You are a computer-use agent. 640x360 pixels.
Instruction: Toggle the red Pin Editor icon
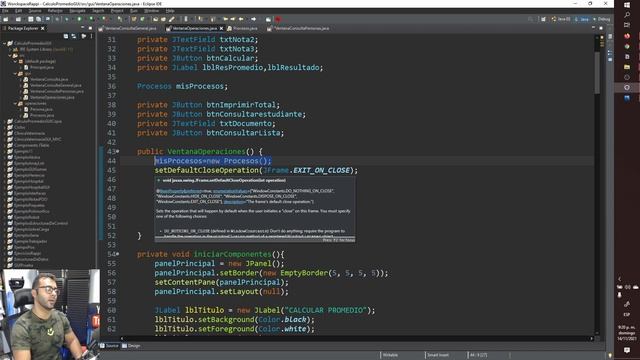pyautogui.click(x=278, y=19)
